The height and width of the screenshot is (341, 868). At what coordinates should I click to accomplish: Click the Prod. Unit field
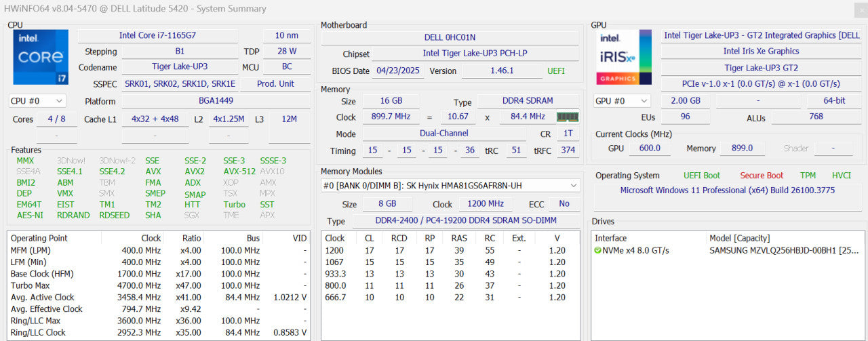point(276,83)
